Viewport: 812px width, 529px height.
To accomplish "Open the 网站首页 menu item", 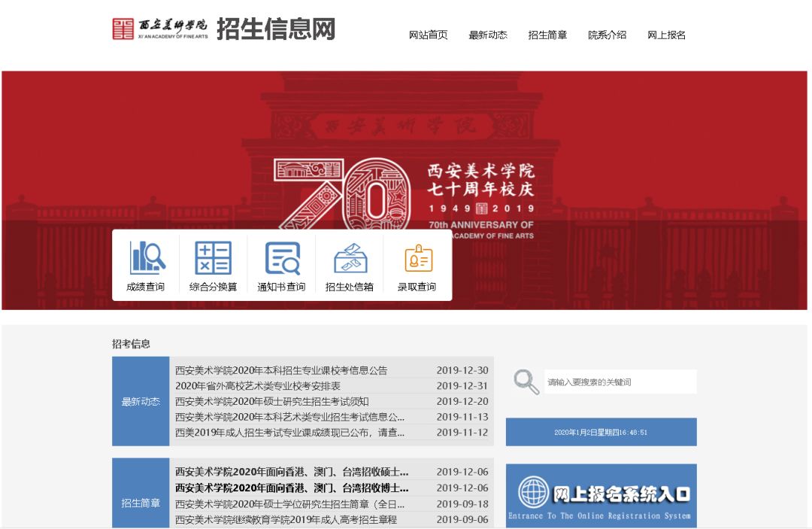I will (426, 35).
